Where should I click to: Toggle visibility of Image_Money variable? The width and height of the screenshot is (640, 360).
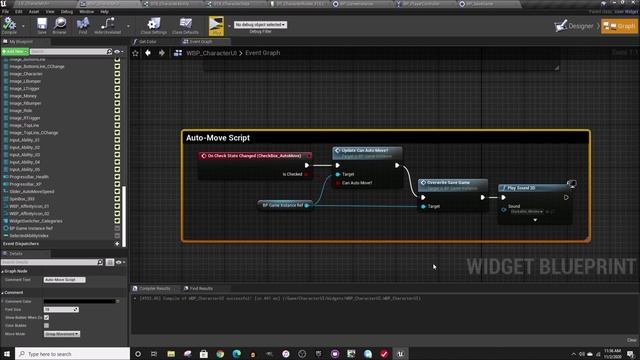coord(117,96)
